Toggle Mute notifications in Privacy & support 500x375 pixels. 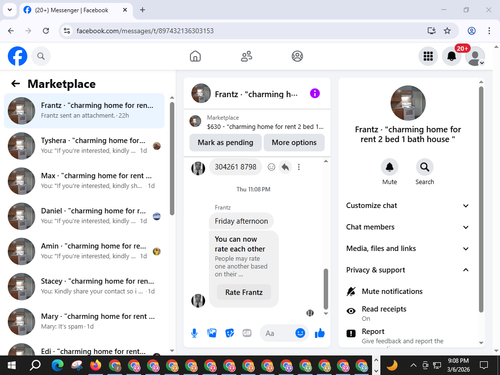click(x=408, y=291)
